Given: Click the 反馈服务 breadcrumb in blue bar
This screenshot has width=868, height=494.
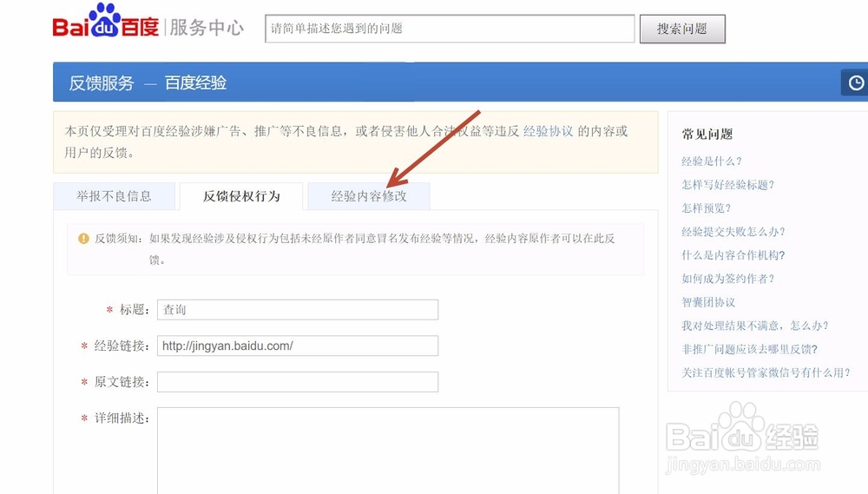Looking at the screenshot, I should tap(102, 83).
